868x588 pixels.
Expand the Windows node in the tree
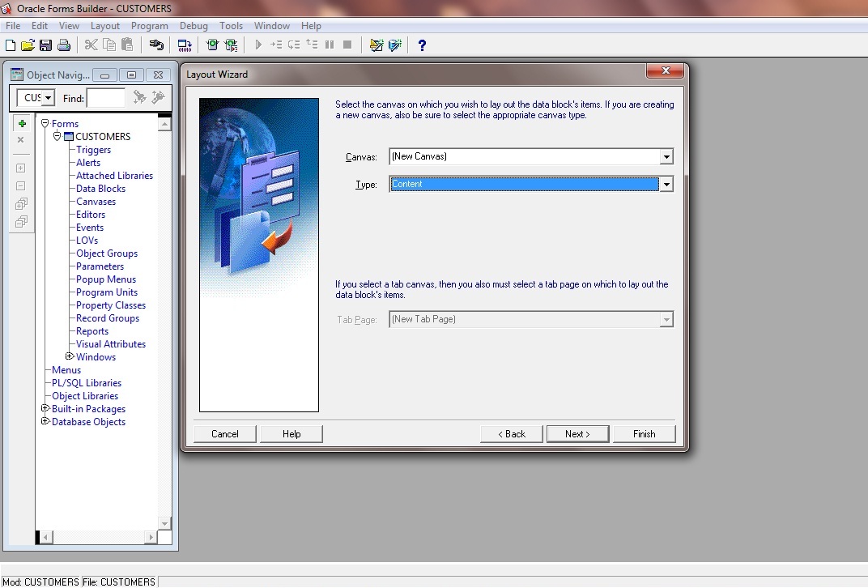69,356
